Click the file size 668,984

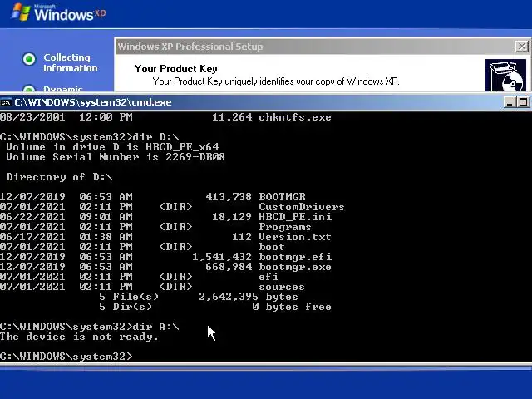point(229,267)
